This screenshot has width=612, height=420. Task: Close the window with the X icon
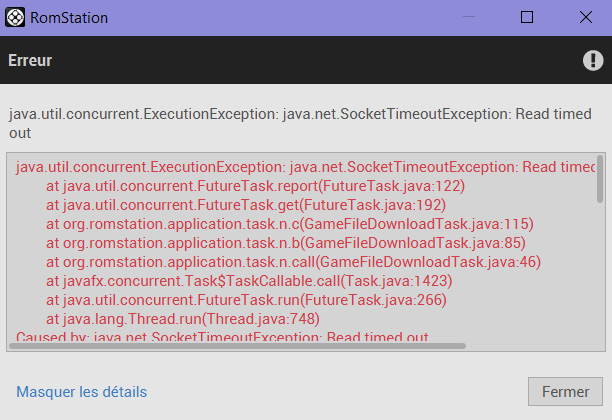click(585, 17)
